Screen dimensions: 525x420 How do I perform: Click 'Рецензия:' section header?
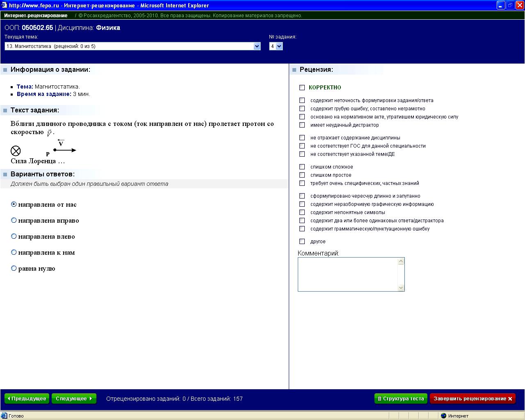(x=316, y=70)
